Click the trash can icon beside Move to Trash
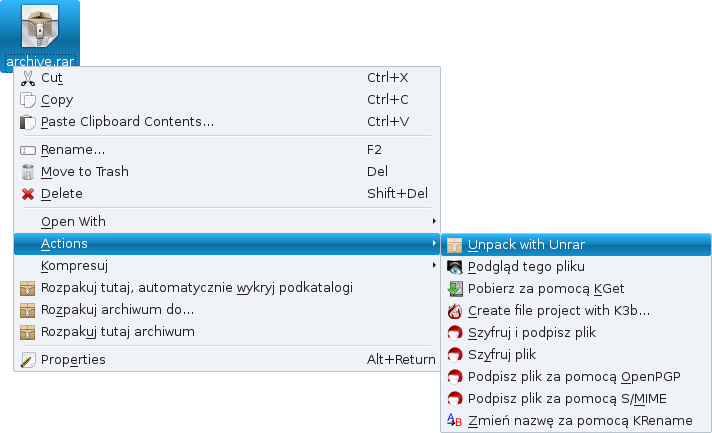This screenshot has height=433, width=712. point(28,172)
